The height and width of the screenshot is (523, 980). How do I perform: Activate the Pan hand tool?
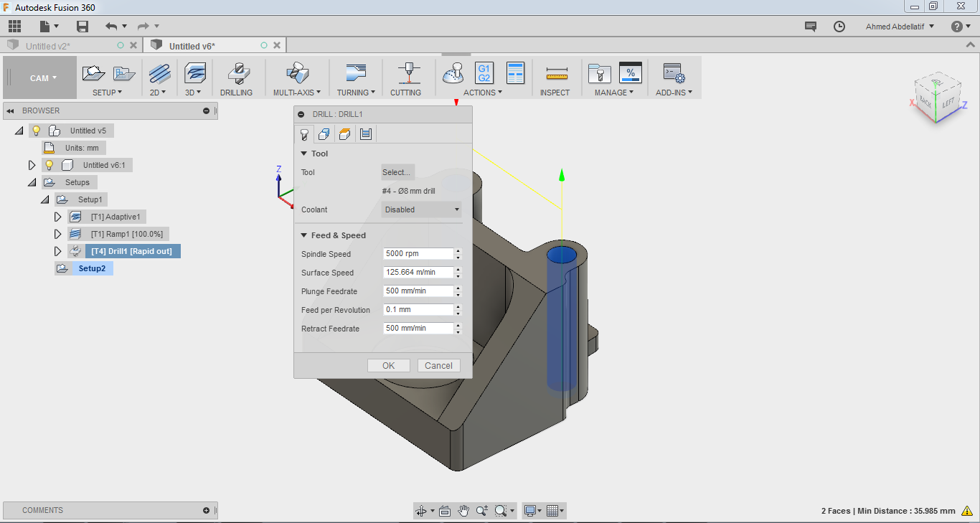[463, 511]
